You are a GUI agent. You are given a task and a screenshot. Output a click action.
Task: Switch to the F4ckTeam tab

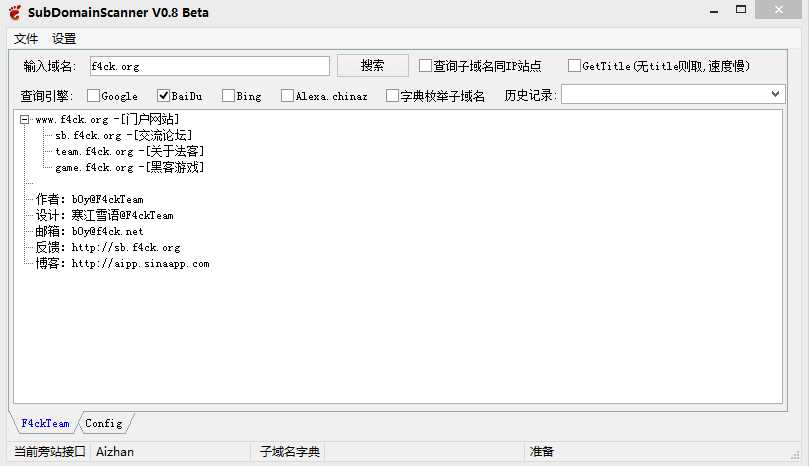click(x=45, y=423)
